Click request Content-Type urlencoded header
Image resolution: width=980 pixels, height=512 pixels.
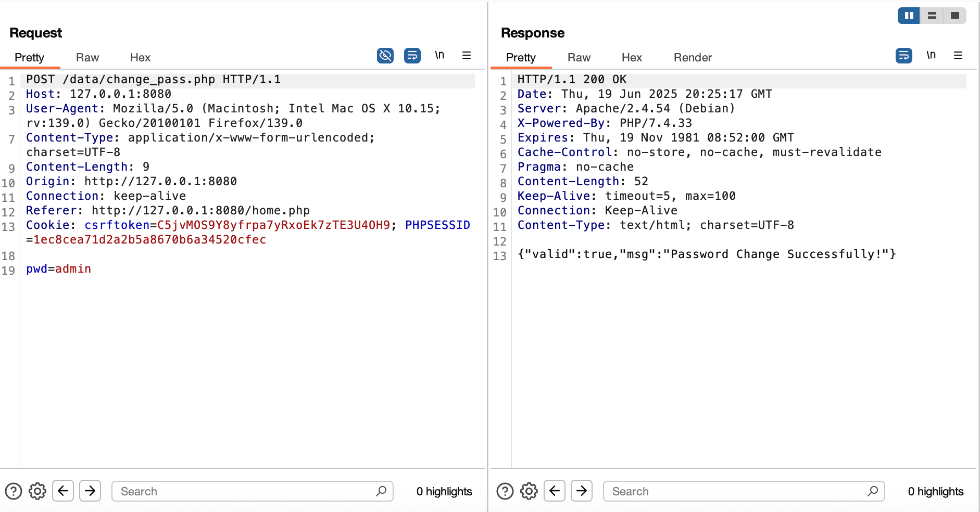[x=200, y=145]
